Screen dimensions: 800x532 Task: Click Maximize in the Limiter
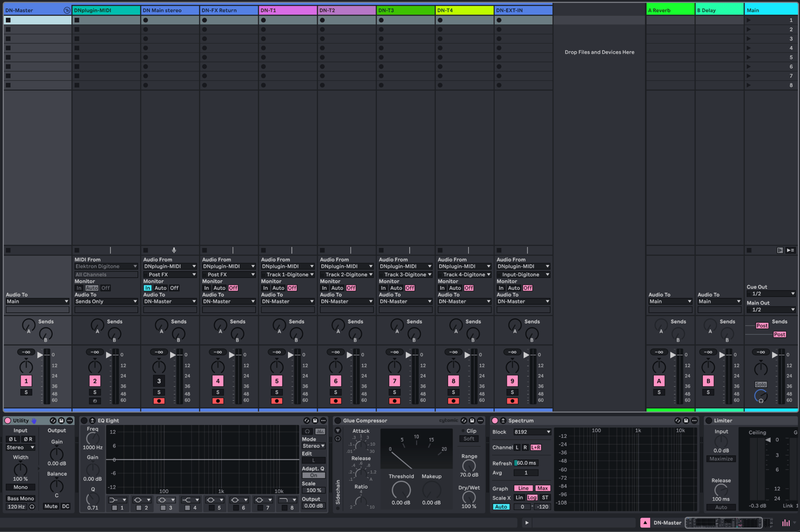tap(721, 459)
